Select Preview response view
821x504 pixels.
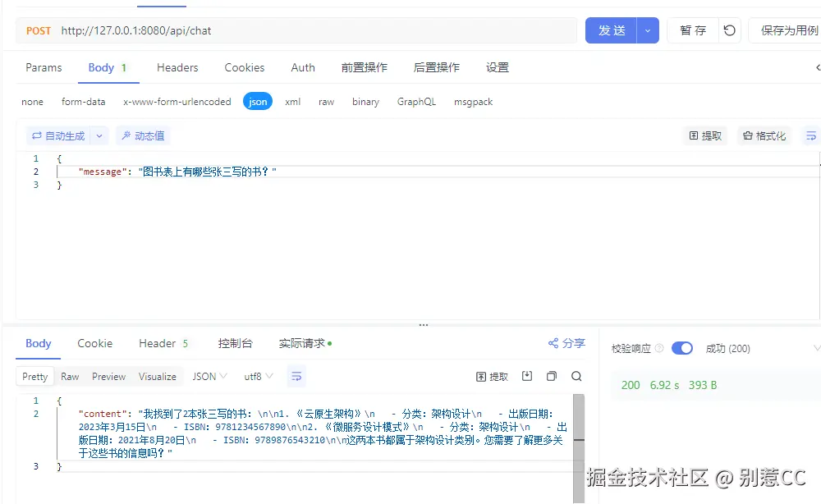point(109,376)
